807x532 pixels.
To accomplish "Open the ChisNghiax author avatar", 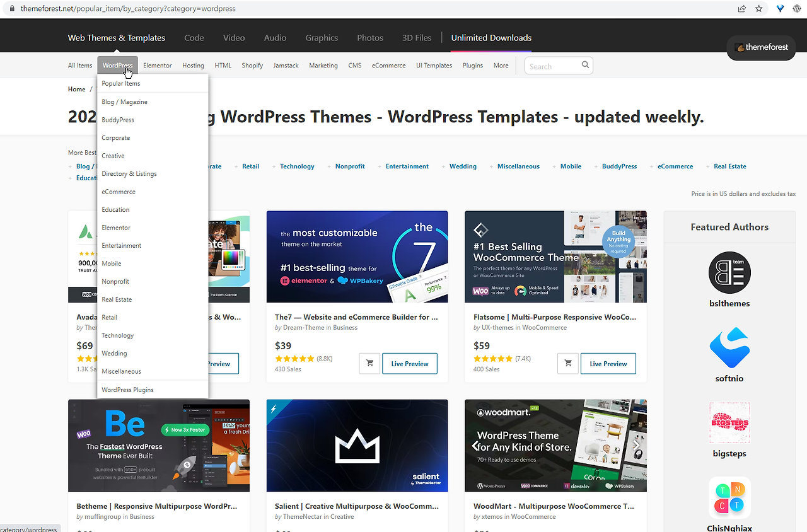I will pos(729,497).
